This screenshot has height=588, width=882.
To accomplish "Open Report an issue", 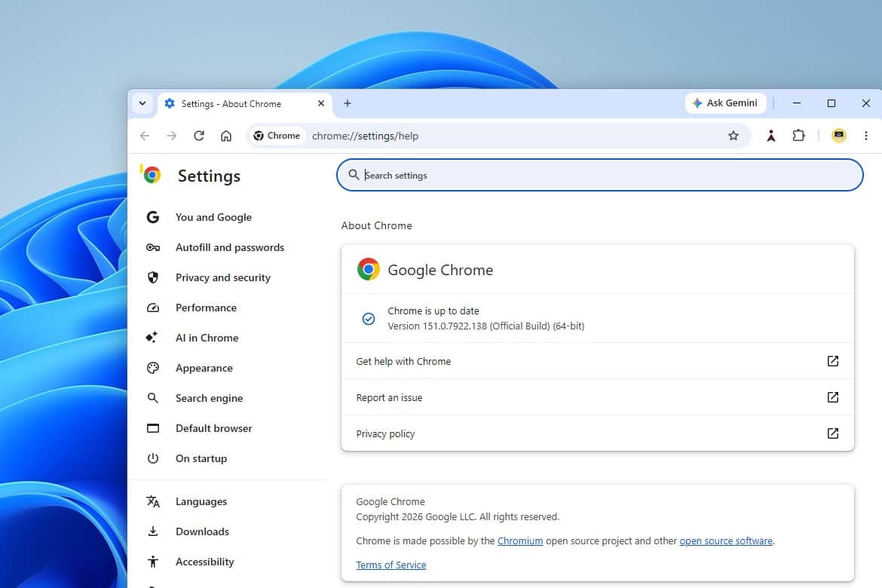I will (x=597, y=397).
